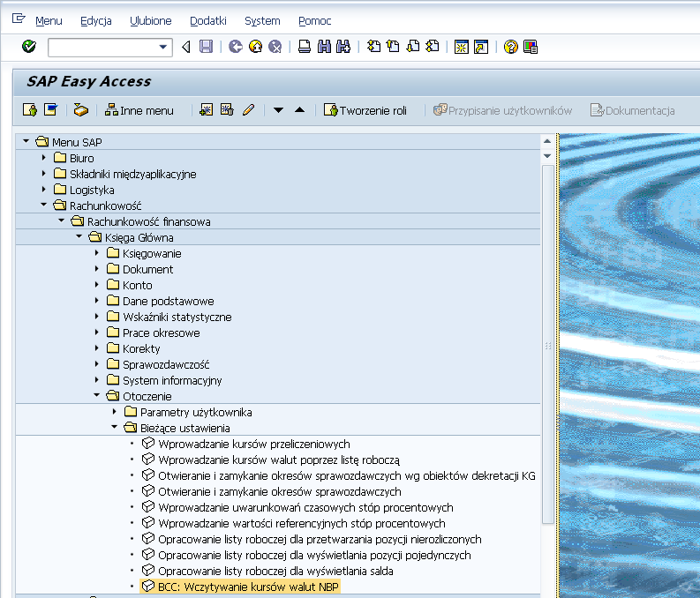Click the yellow Exit arrow icon

(256, 47)
